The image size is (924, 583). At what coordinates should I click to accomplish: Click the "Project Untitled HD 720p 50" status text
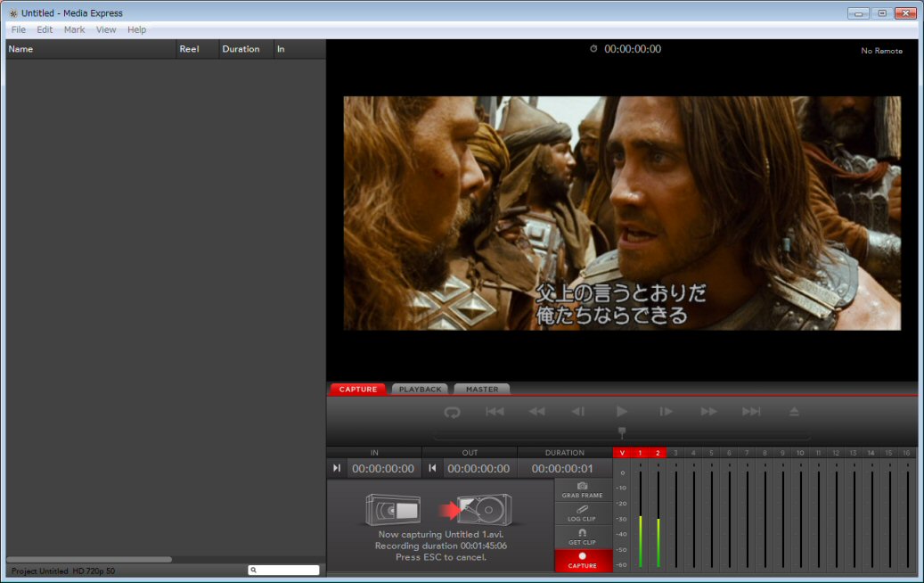pos(63,571)
